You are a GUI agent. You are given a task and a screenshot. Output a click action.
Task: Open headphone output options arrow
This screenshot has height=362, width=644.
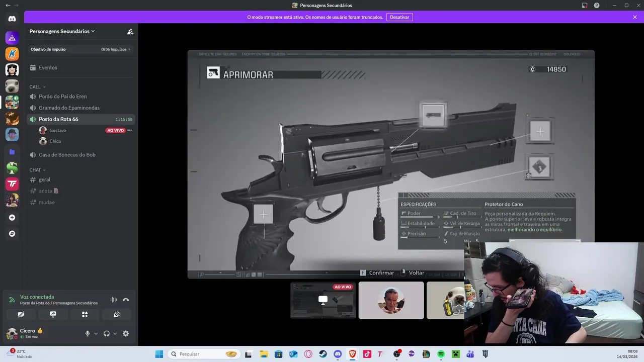coord(115,333)
